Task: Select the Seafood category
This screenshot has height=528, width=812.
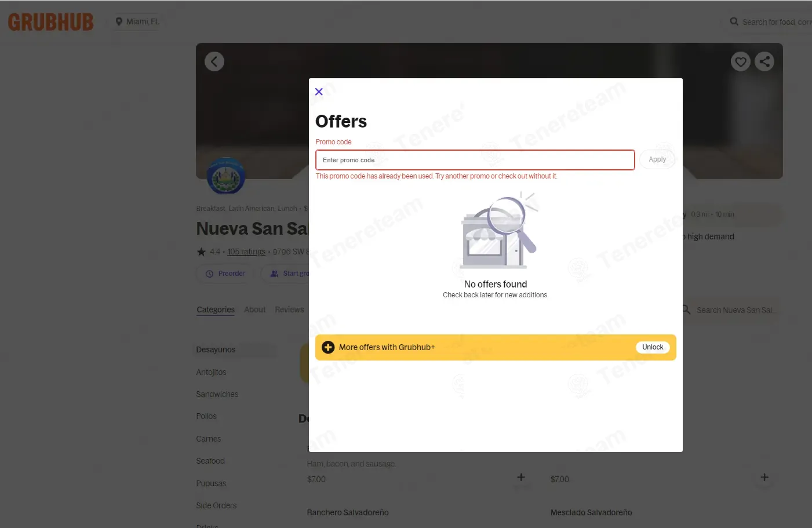Action: (x=210, y=461)
